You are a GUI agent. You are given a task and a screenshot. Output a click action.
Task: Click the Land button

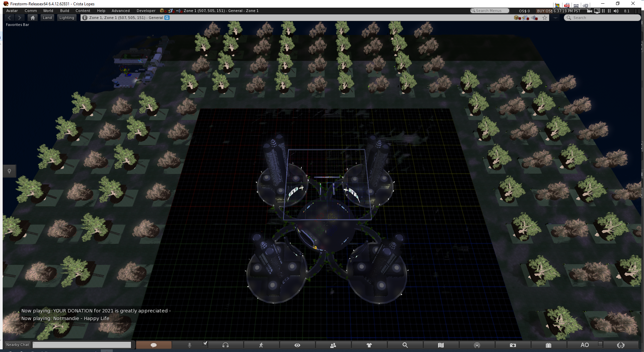coord(47,18)
